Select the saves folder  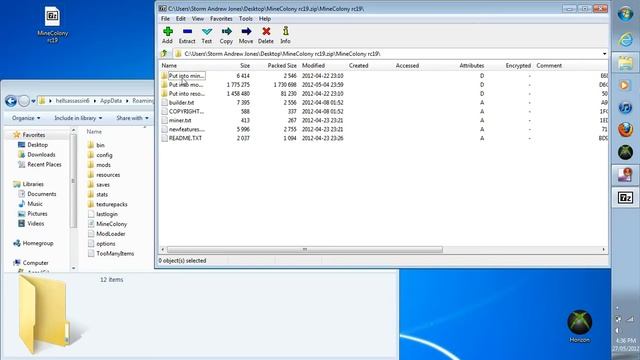(99, 184)
